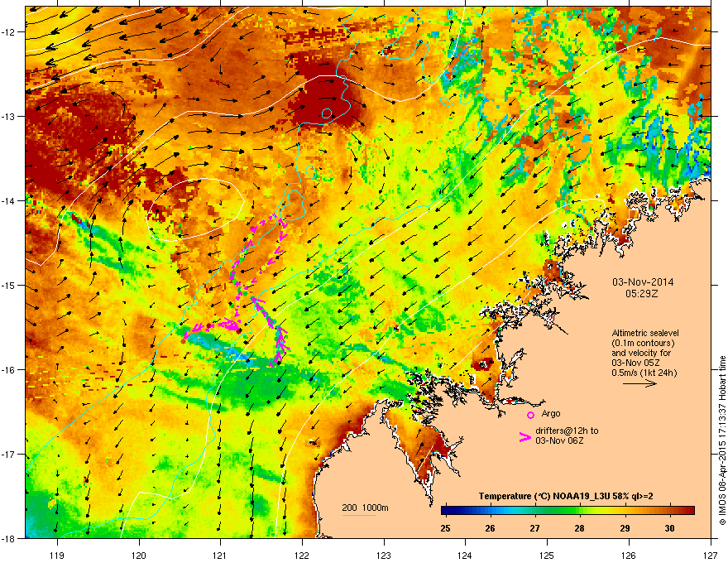This screenshot has height=563, width=728.
Task: Click the '0.5m/s (1kt 24h)' text
Action: (x=644, y=373)
